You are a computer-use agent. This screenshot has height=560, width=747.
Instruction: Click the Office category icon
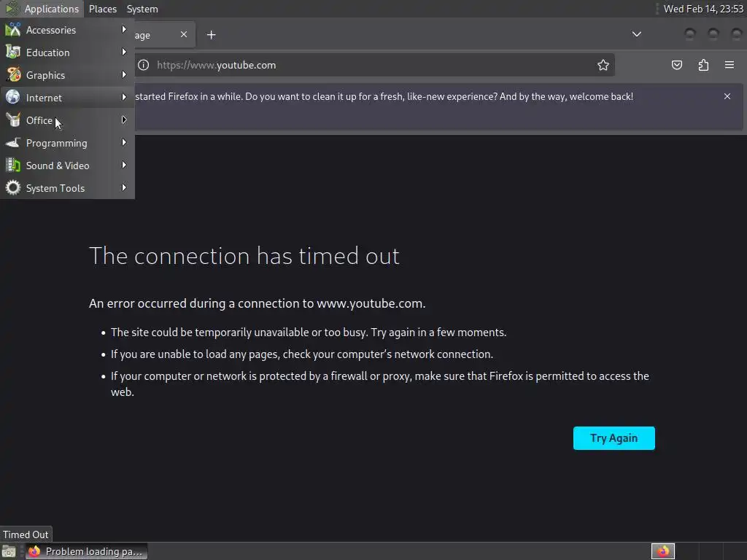[x=13, y=120]
